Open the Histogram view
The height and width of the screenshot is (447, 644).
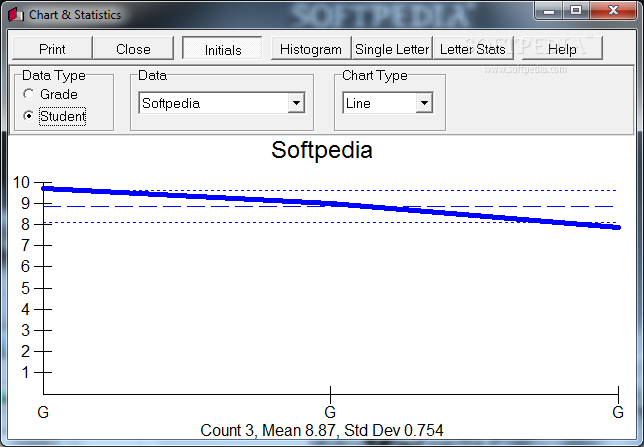pyautogui.click(x=310, y=49)
